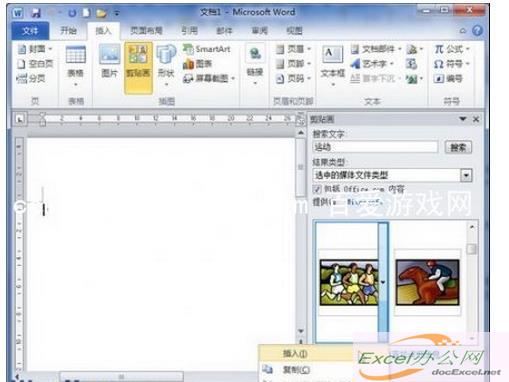Open the Table (表格) insert menu
This screenshot has height=382, width=509.
click(76, 65)
